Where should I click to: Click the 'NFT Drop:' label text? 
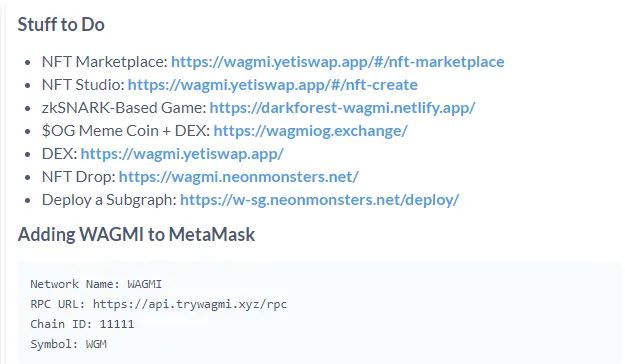(79, 177)
